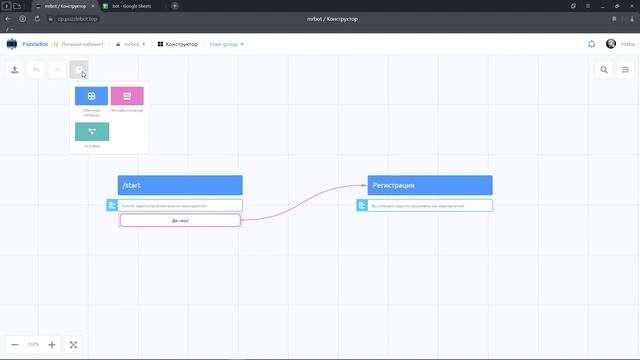This screenshot has width=640, height=360.
Task: Zoom out with the minus button
Action: [x=15, y=345]
